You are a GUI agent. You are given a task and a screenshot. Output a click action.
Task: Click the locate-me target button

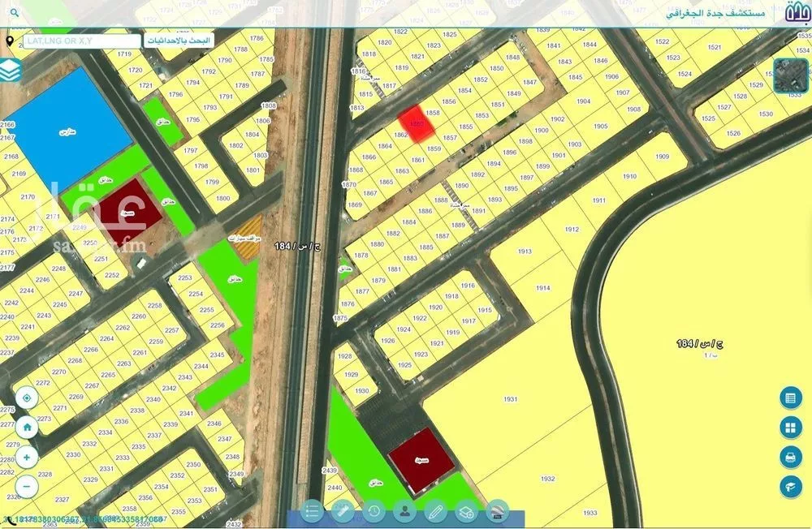[x=27, y=398]
